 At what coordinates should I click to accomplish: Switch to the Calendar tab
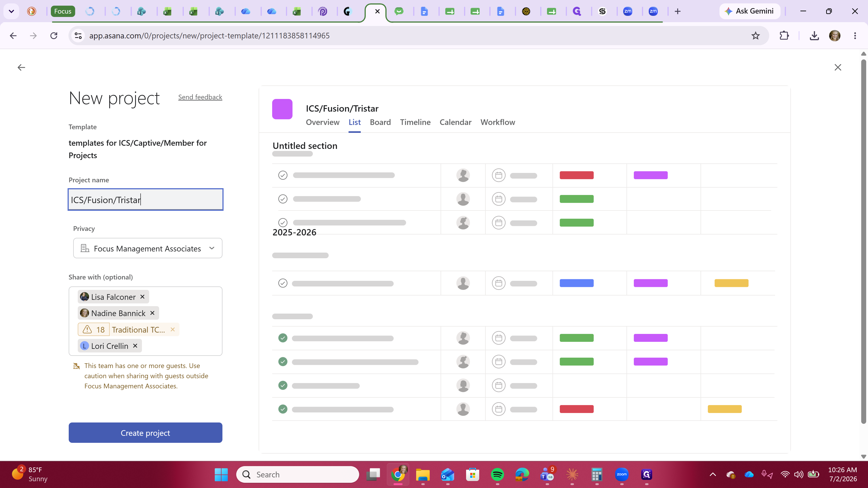(x=455, y=122)
